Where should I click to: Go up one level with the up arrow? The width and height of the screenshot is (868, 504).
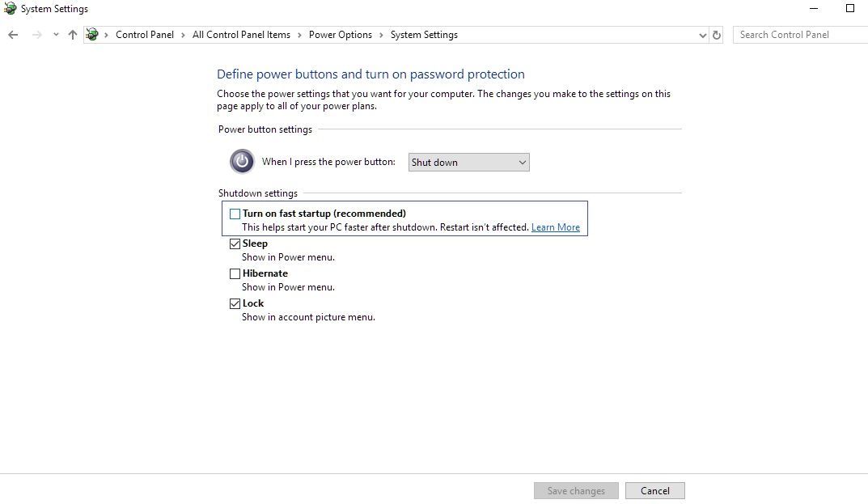pyautogui.click(x=73, y=35)
